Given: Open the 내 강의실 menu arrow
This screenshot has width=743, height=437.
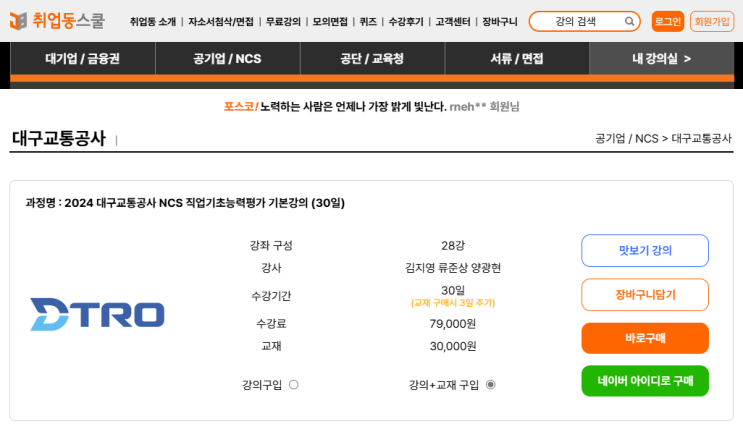Looking at the screenshot, I should click(686, 59).
